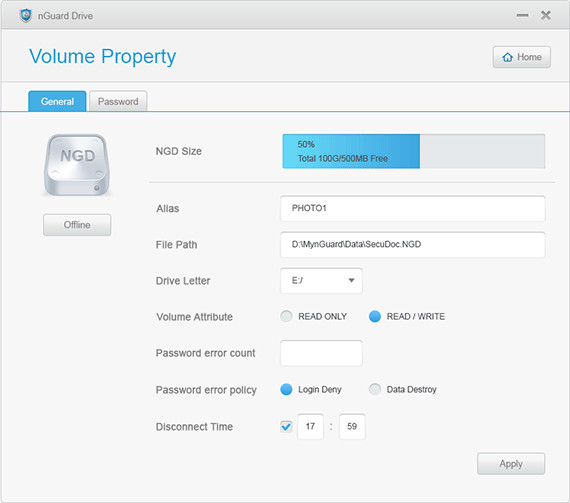Select the READ ONLY volume attribute

(286, 316)
